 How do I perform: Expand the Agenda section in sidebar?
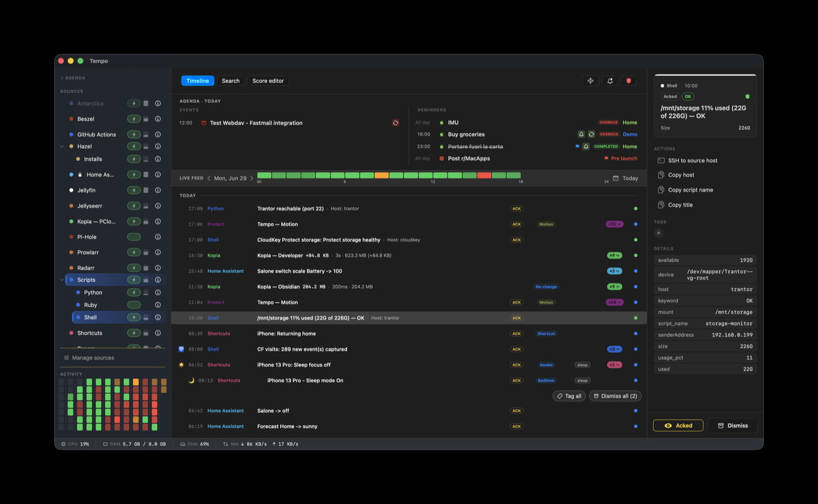[62, 78]
